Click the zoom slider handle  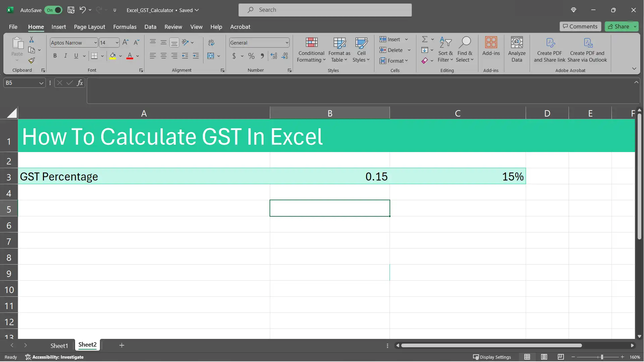tap(602, 357)
